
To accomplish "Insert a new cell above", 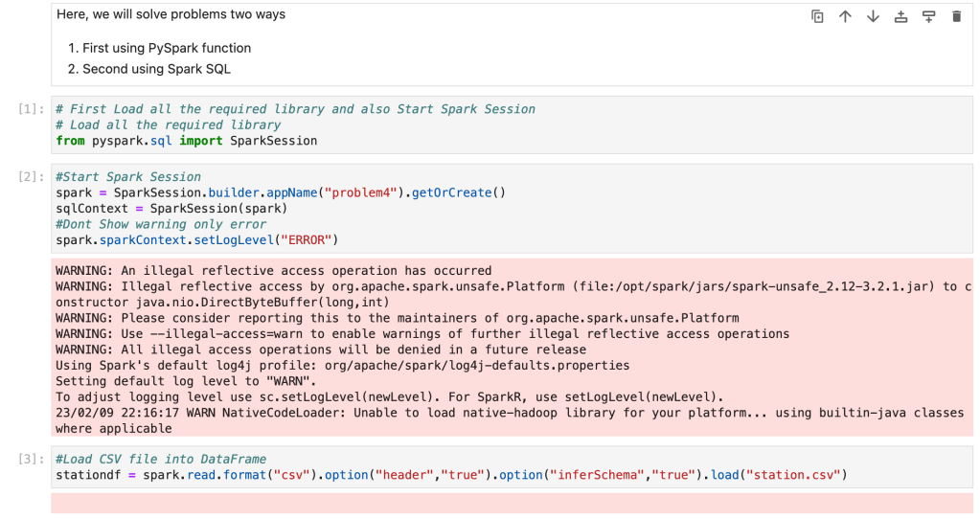I will 900,16.
